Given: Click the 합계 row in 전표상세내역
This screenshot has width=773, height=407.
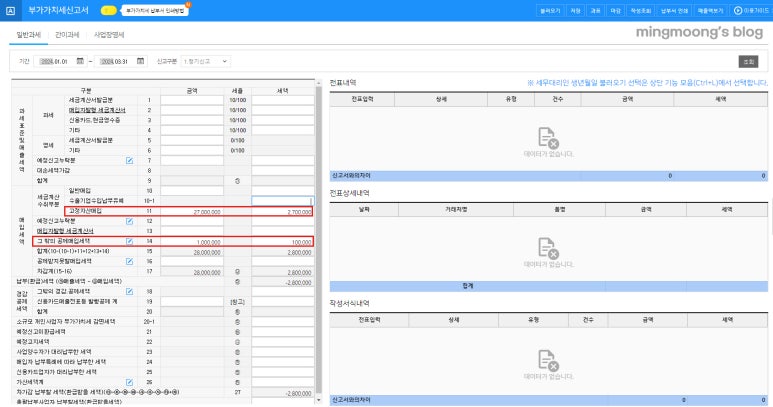Looking at the screenshot, I should [x=549, y=286].
